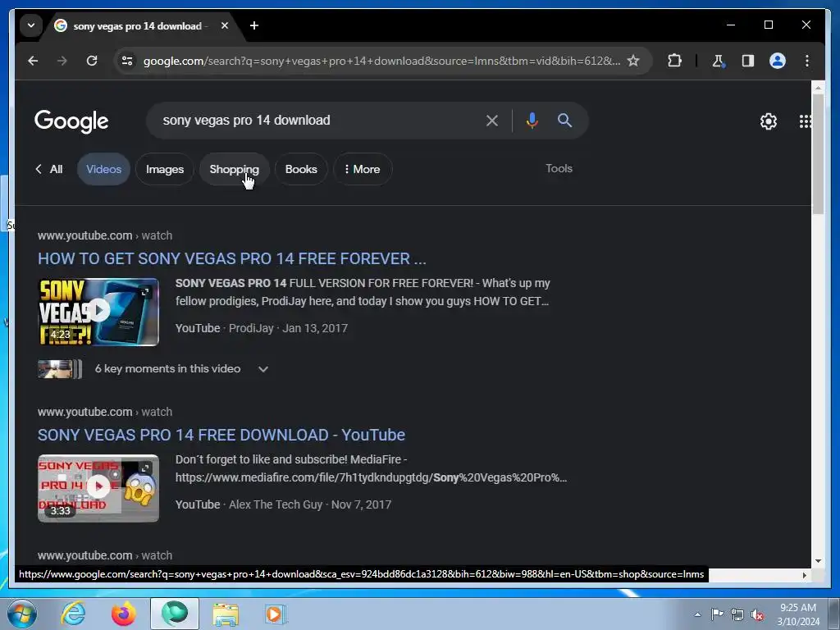Open the Chrome profile avatar
The height and width of the screenshot is (630, 840).
[x=778, y=61]
